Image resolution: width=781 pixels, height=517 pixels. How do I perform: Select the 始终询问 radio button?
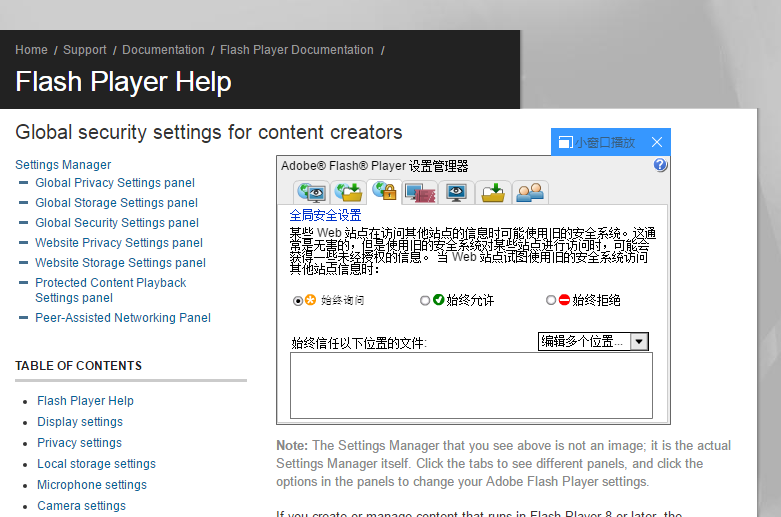point(298,301)
